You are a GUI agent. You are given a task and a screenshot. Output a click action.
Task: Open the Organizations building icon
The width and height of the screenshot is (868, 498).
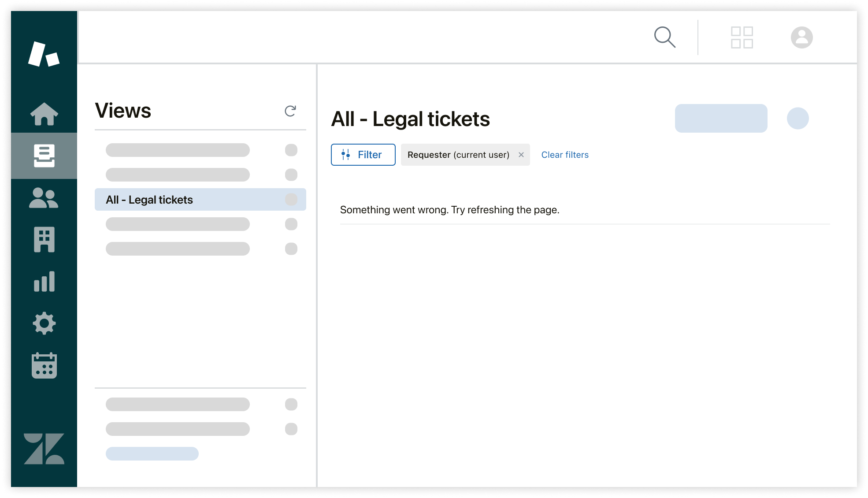click(44, 240)
